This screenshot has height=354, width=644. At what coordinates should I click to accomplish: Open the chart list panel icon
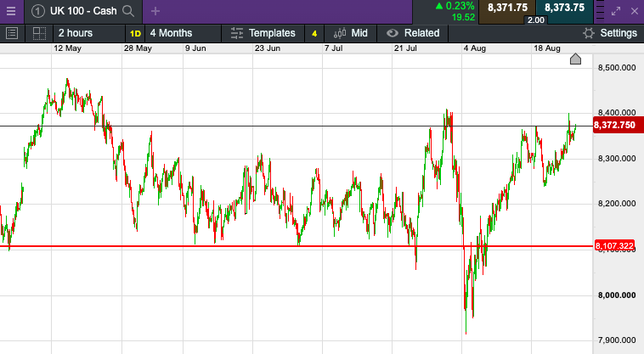pyautogui.click(x=12, y=33)
